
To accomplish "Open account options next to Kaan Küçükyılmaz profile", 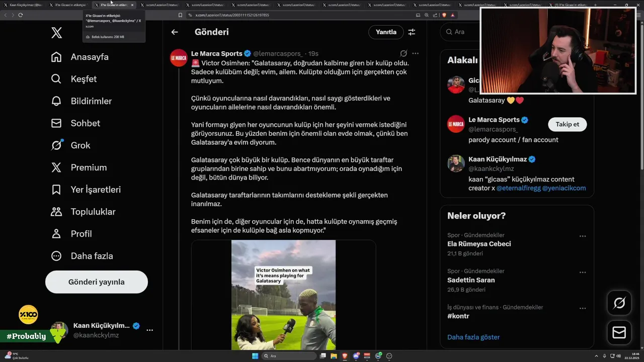I will pyautogui.click(x=149, y=330).
